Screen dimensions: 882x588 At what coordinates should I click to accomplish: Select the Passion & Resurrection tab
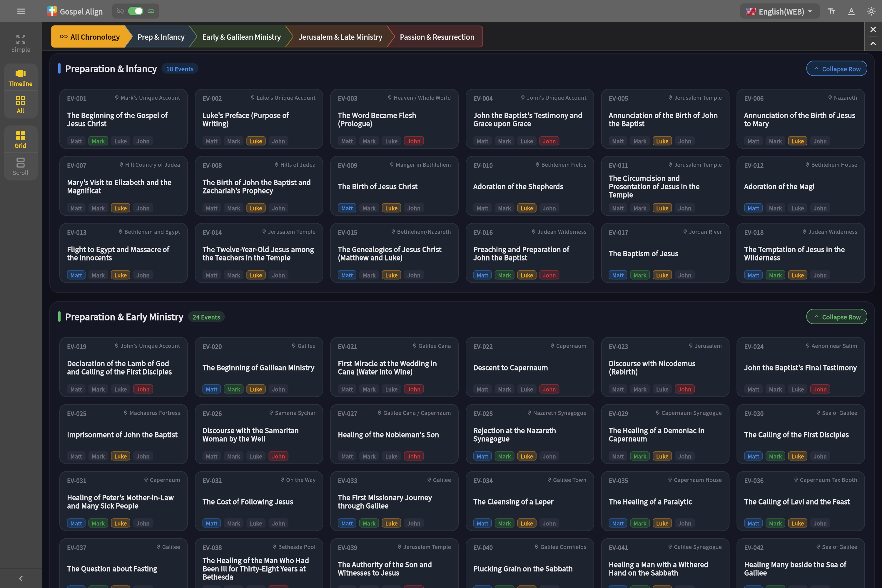point(437,37)
